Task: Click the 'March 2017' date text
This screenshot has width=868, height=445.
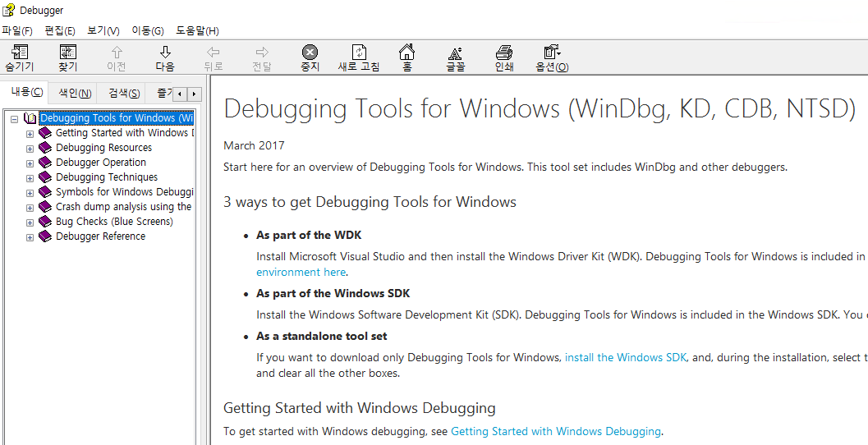Action: (254, 145)
